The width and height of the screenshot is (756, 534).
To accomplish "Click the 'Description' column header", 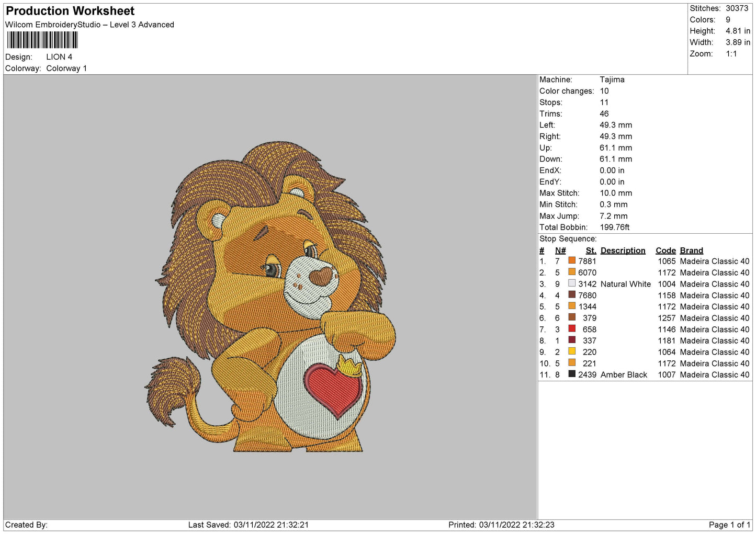I will pos(623,251).
